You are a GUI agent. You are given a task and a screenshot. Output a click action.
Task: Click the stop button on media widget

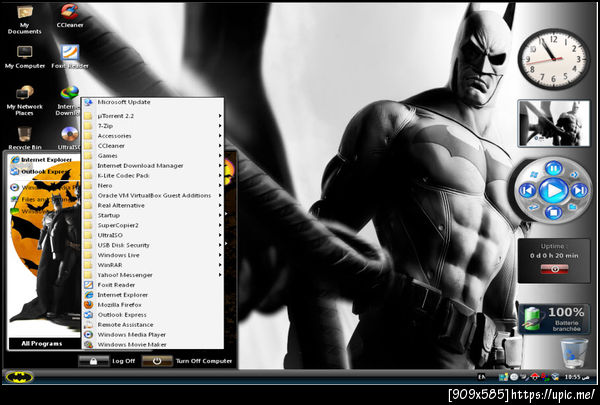pos(553,212)
